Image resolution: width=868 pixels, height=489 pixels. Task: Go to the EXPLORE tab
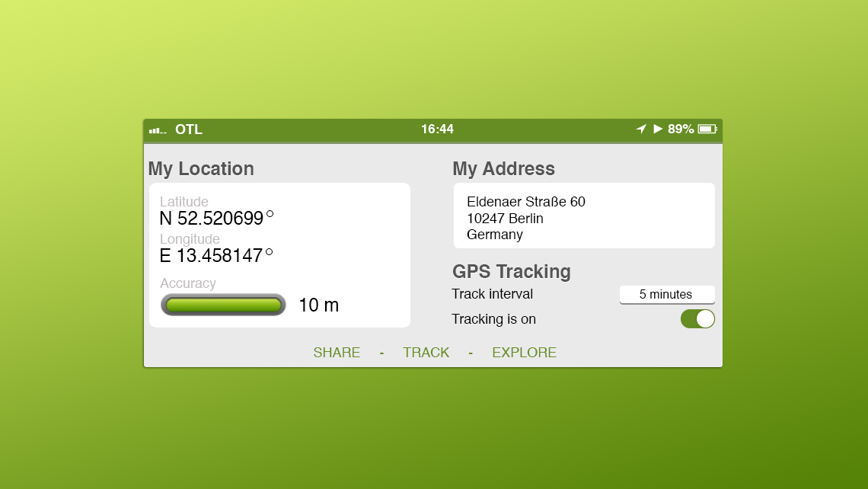pyautogui.click(x=524, y=353)
